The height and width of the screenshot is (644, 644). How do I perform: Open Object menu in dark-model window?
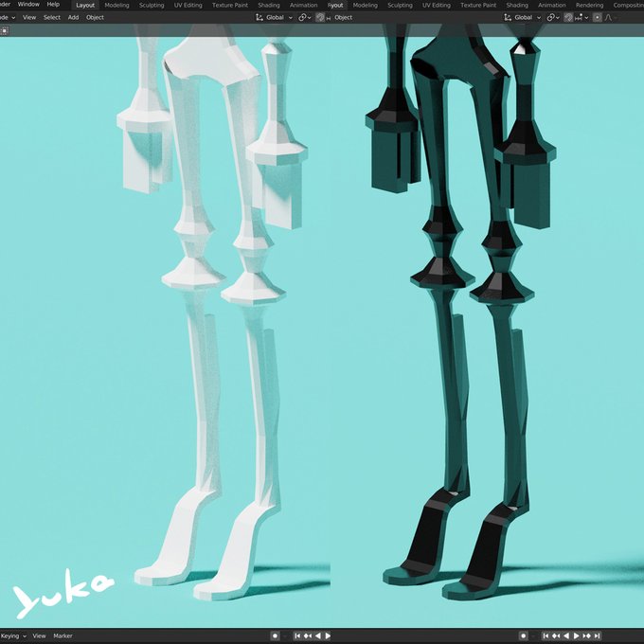[344, 17]
